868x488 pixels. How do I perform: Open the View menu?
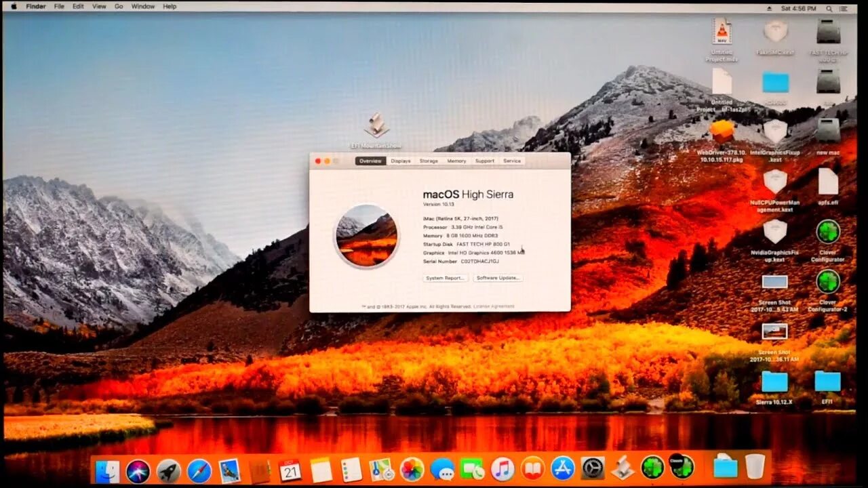tap(99, 6)
